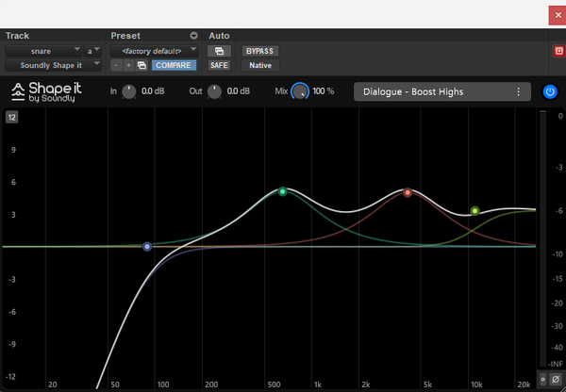The image size is (566, 392).
Task: Click the Mix knob
Action: [x=300, y=91]
